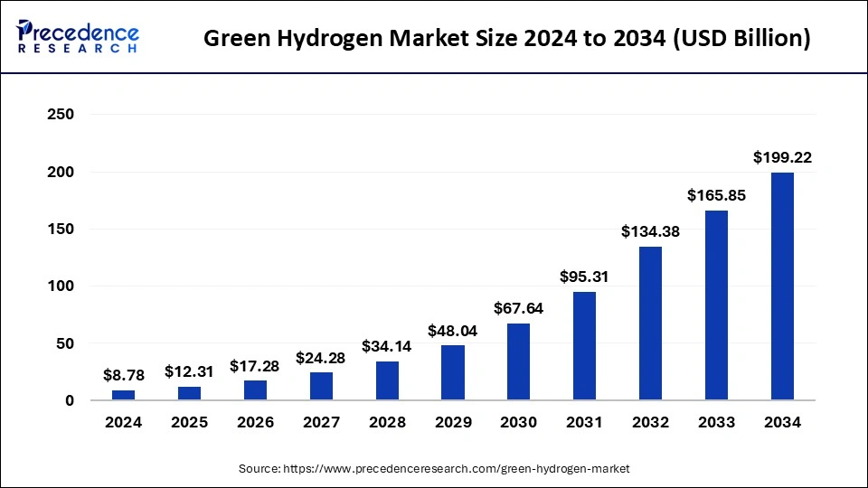Image resolution: width=868 pixels, height=488 pixels.
Task: Click the 2027 x-axis label
Action: click(321, 422)
